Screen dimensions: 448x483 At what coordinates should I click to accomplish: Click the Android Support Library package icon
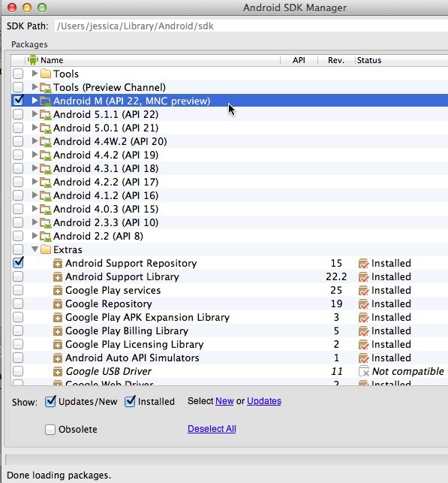click(x=58, y=277)
